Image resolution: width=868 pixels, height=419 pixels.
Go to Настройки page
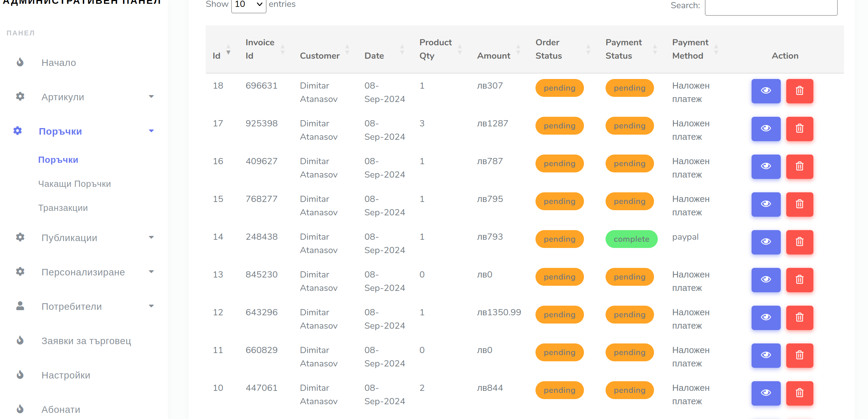tap(66, 375)
